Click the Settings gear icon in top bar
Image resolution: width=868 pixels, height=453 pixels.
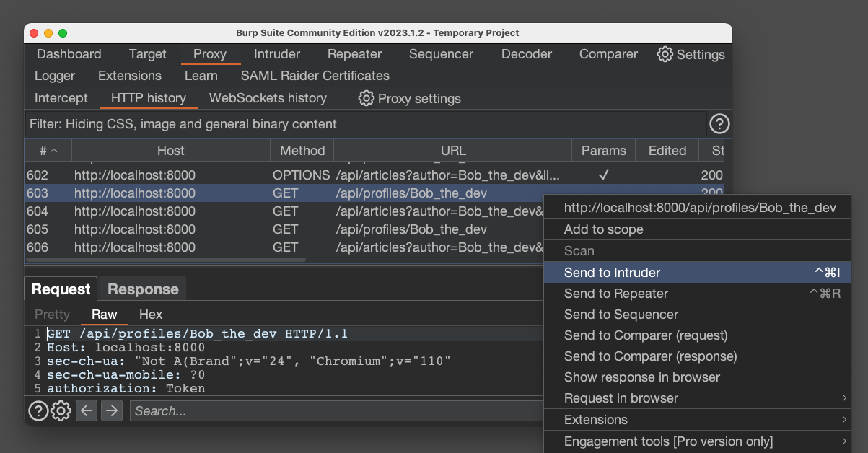click(x=665, y=54)
